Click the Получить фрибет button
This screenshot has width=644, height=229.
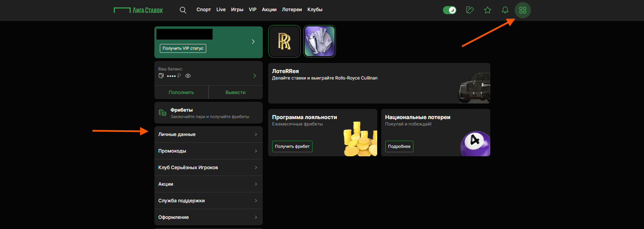pyautogui.click(x=292, y=146)
